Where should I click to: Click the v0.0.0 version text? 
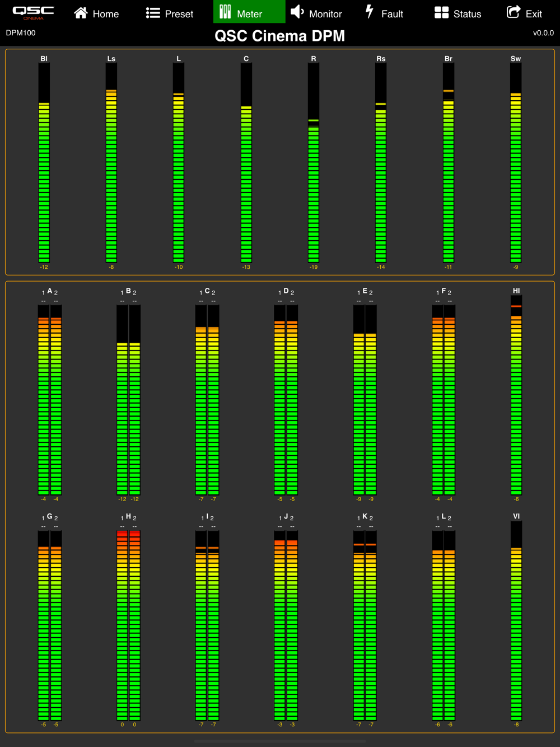click(543, 33)
